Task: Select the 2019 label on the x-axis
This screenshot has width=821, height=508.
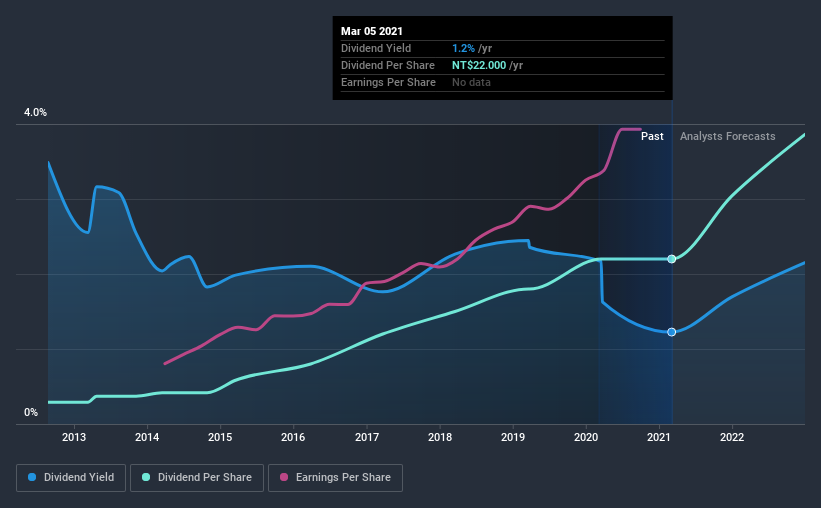Action: [x=513, y=437]
